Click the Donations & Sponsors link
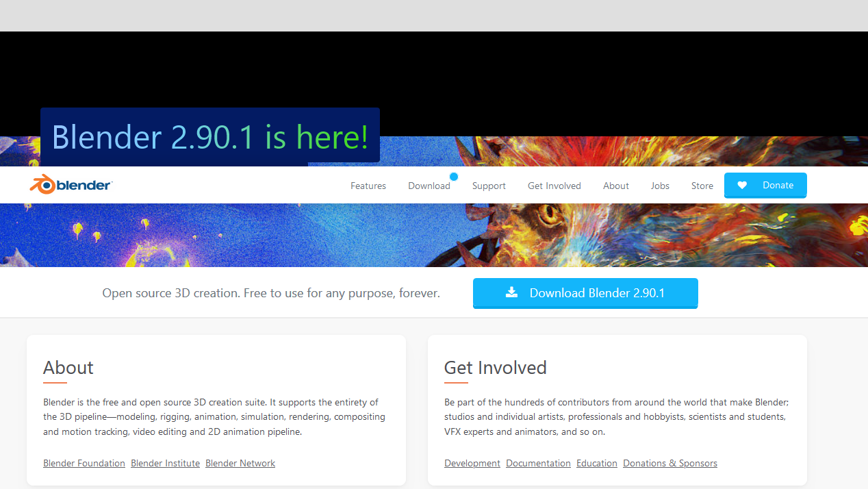Screen dimensions: 868x489 pos(669,464)
